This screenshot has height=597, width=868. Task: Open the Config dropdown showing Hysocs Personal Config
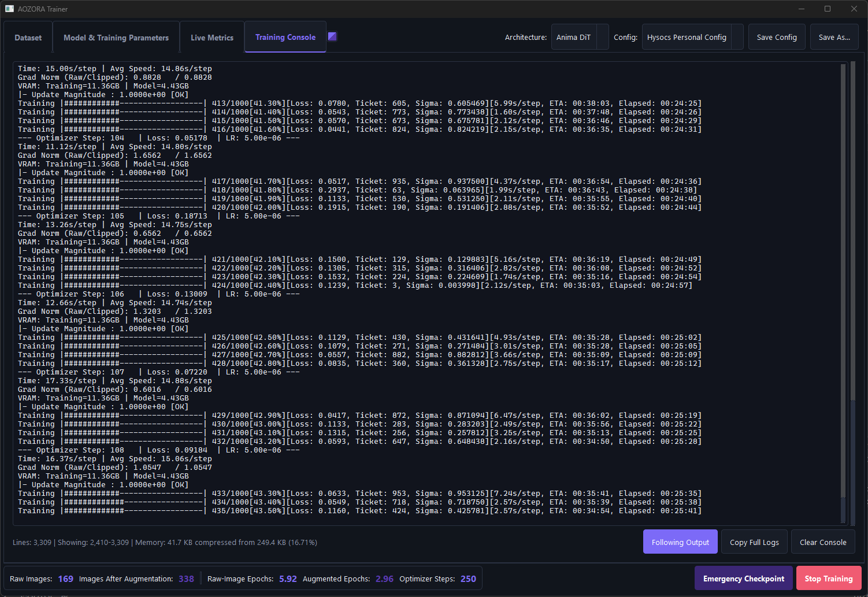coord(692,37)
